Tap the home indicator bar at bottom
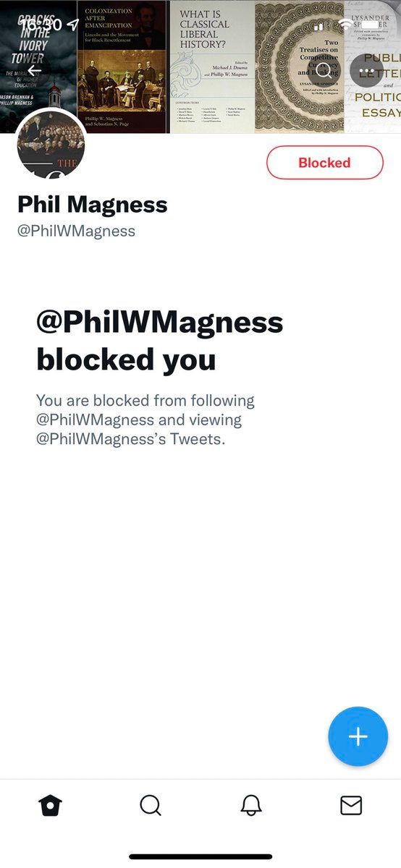Image resolution: width=401 pixels, height=868 pixels. click(200, 856)
